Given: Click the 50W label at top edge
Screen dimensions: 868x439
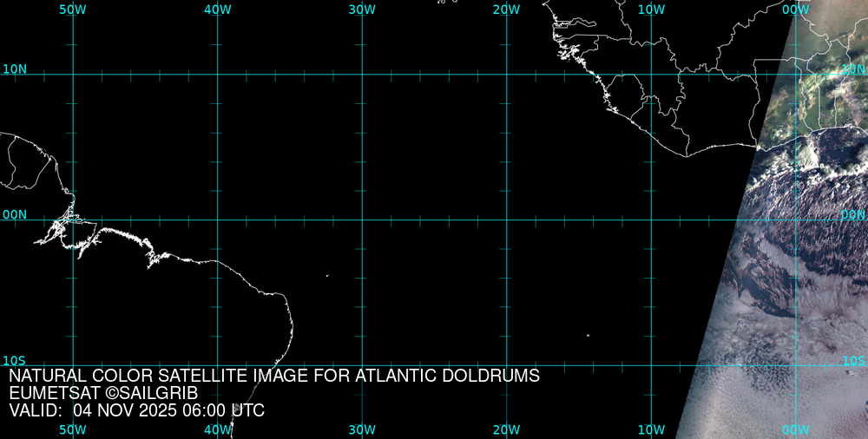Looking at the screenshot, I should click(x=73, y=9).
